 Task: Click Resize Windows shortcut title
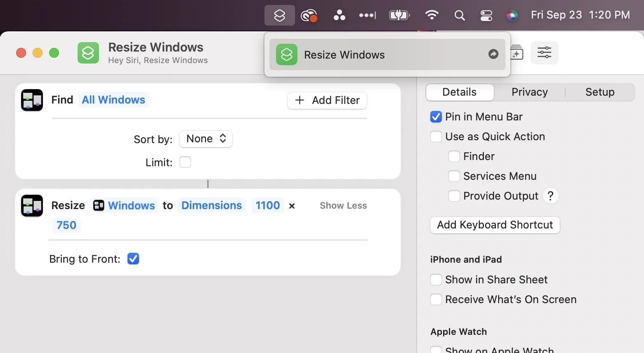(156, 47)
